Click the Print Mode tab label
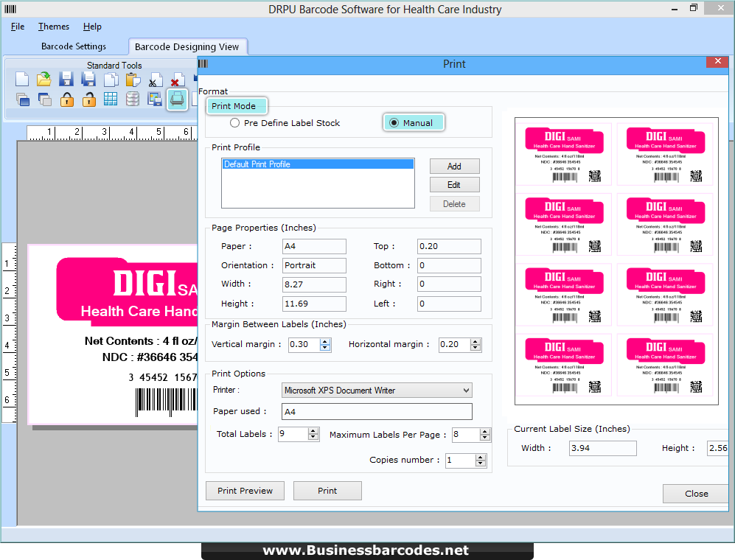 236,106
